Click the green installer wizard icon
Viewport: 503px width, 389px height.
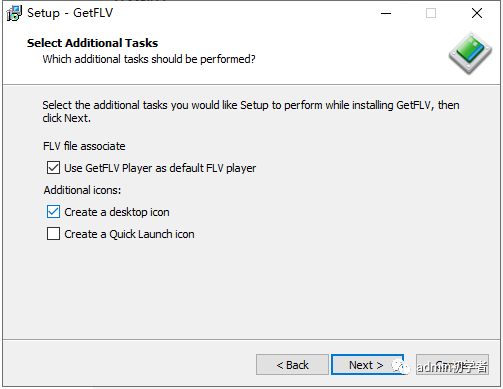tap(470, 53)
